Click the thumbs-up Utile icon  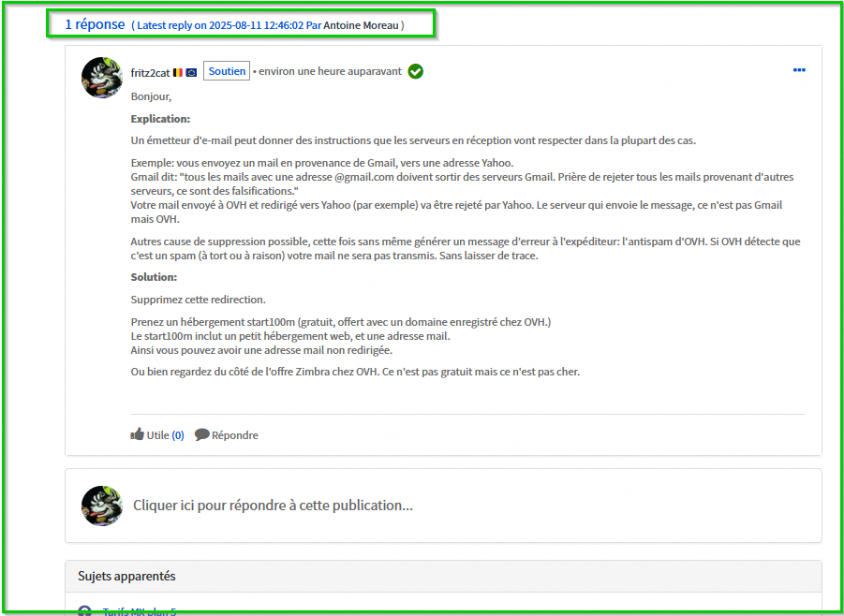click(138, 434)
